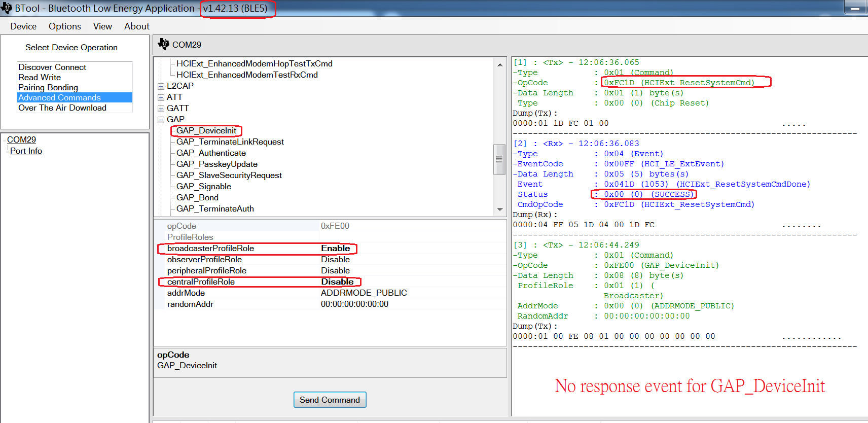Click scroll down arrow of command tree
Screen dimensions: 868x423
[x=500, y=209]
